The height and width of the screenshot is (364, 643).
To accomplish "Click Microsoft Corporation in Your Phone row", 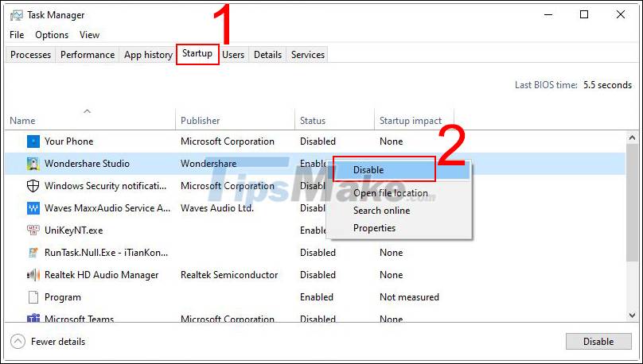I will tap(228, 141).
